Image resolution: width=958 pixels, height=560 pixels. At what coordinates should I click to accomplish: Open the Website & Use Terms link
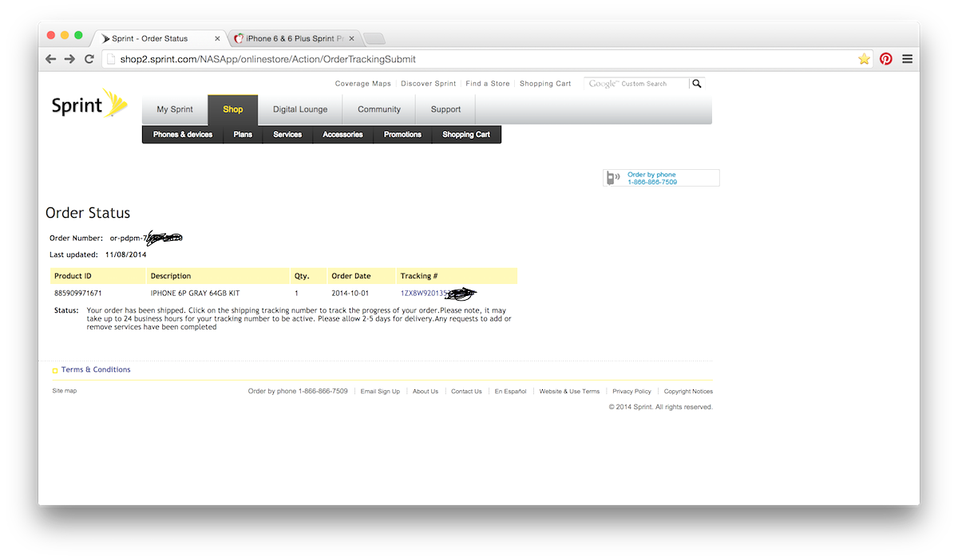(x=569, y=392)
